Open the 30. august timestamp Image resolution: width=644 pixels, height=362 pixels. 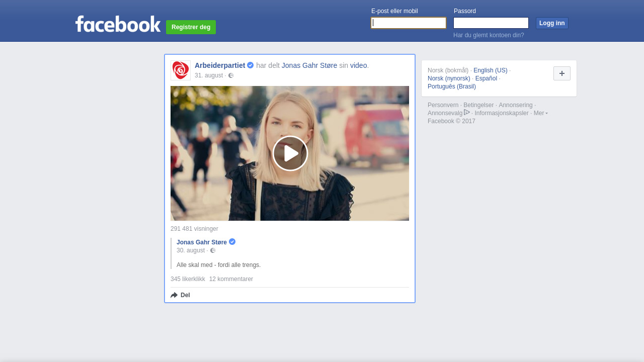[x=191, y=250]
